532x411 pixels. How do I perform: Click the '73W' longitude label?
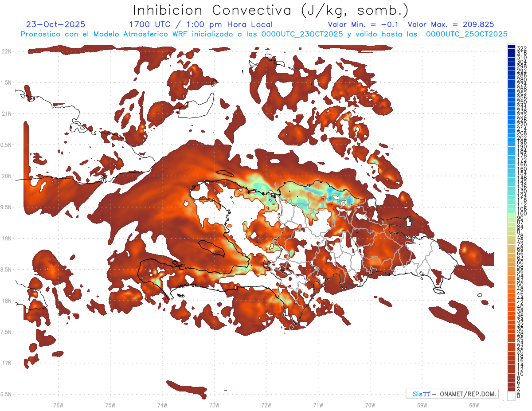click(214, 405)
